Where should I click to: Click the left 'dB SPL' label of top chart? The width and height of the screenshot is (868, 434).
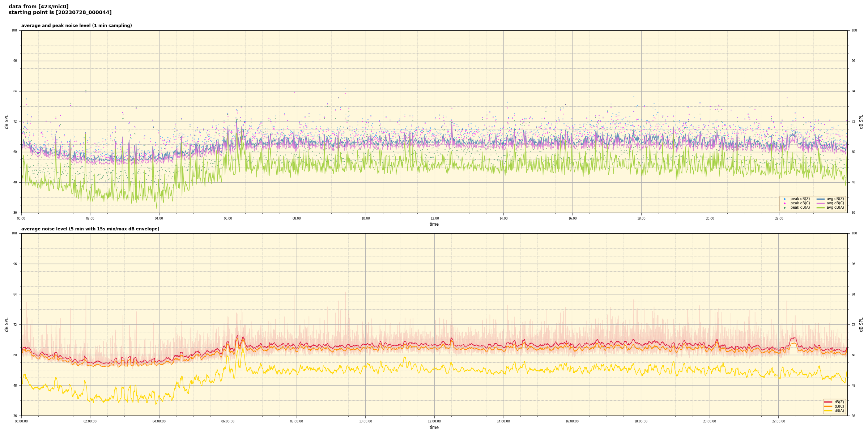tap(7, 122)
